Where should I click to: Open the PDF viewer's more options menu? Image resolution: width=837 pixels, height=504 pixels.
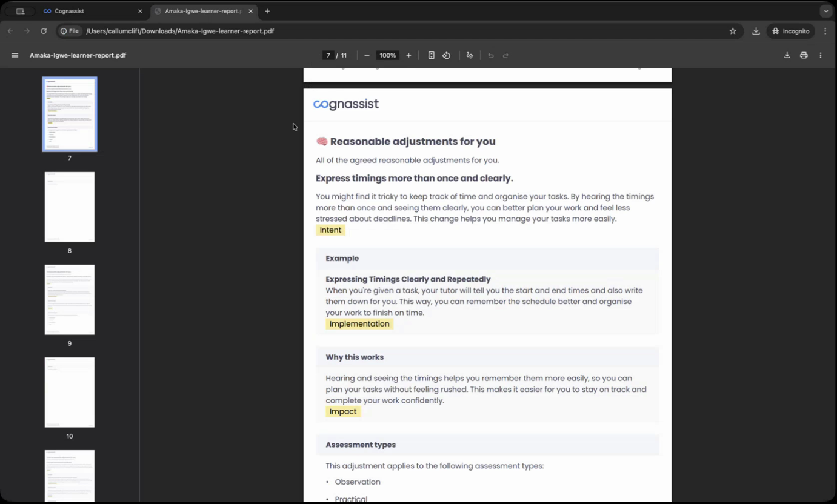821,55
